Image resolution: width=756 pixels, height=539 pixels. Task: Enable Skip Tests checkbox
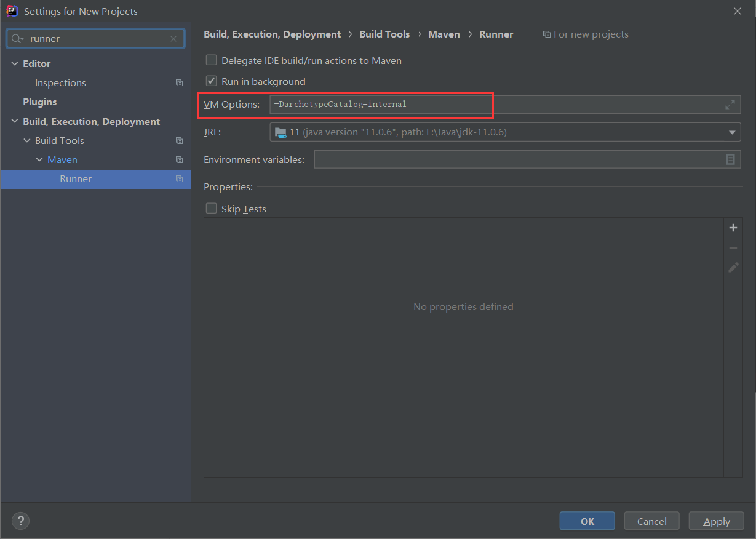tap(212, 209)
